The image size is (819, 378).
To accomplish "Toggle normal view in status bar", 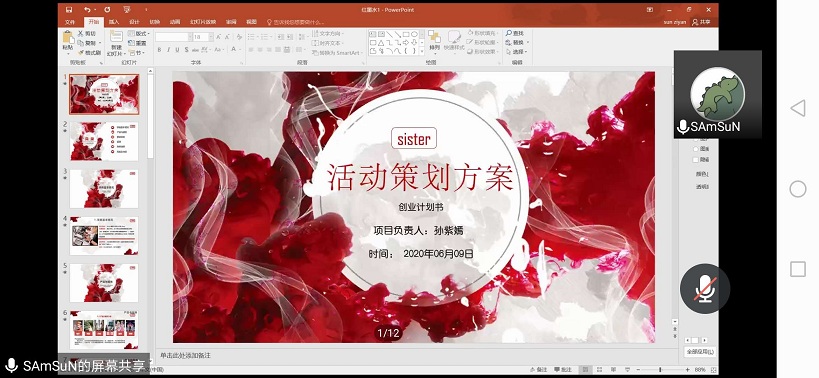I will [585, 370].
